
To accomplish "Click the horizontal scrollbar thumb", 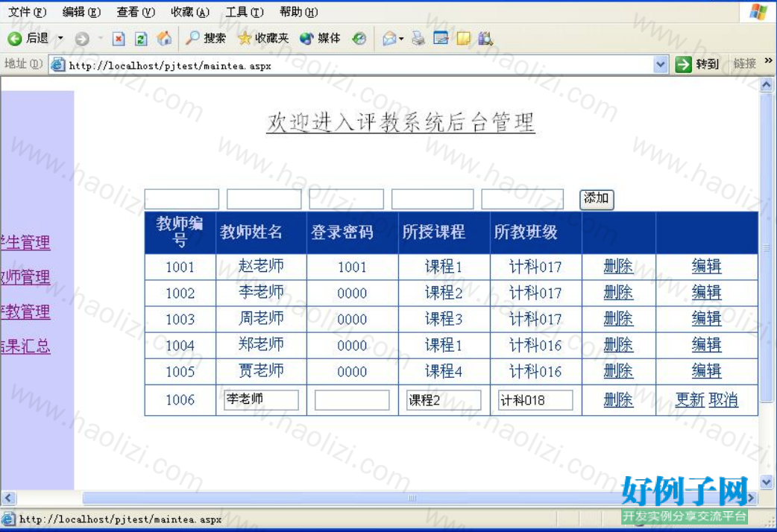I will (x=413, y=497).
